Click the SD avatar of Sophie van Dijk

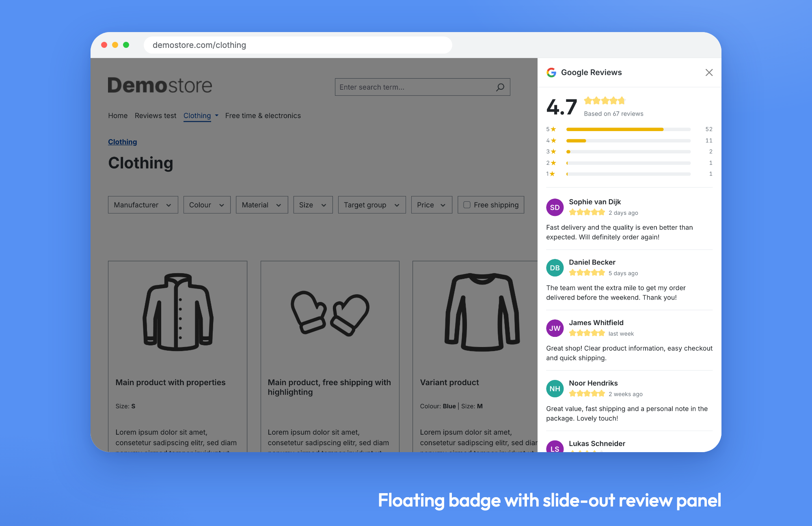pyautogui.click(x=555, y=207)
